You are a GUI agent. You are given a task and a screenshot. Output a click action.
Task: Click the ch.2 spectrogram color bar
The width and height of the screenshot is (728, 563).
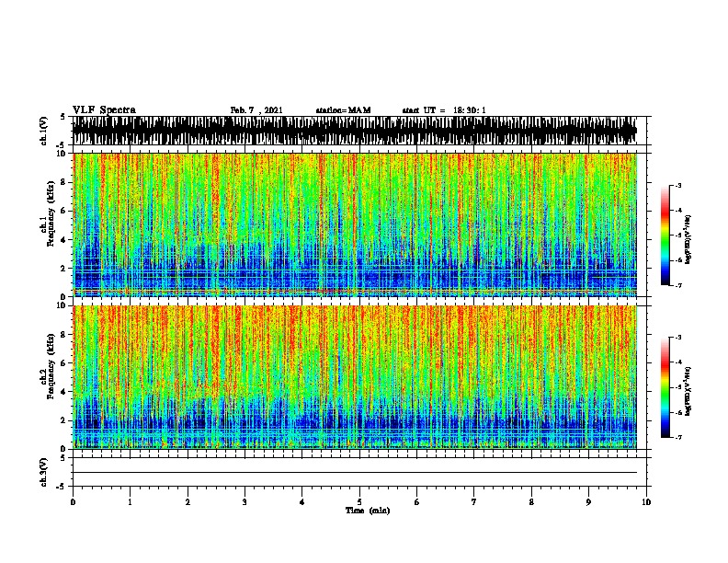click(x=665, y=387)
